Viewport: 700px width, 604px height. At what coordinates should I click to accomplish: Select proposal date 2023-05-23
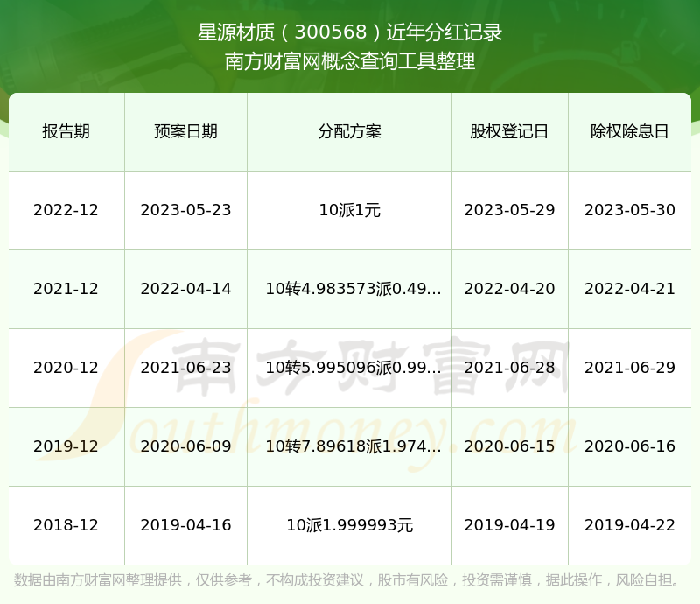pyautogui.click(x=185, y=210)
